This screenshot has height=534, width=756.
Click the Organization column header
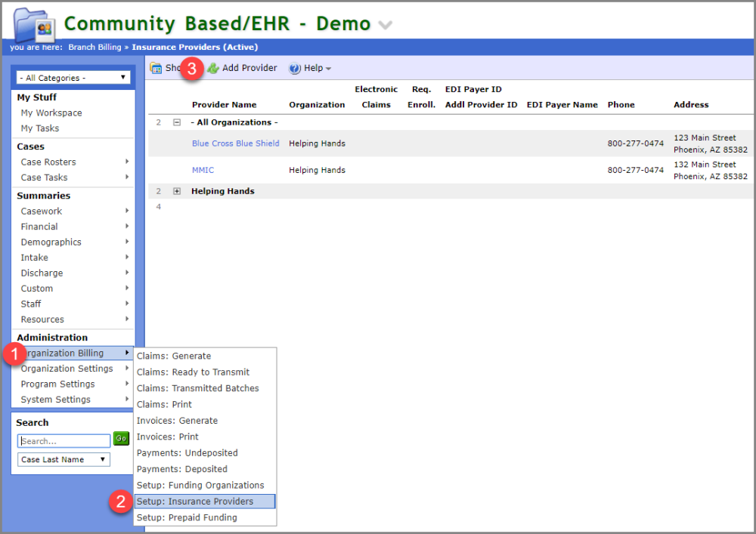click(317, 104)
